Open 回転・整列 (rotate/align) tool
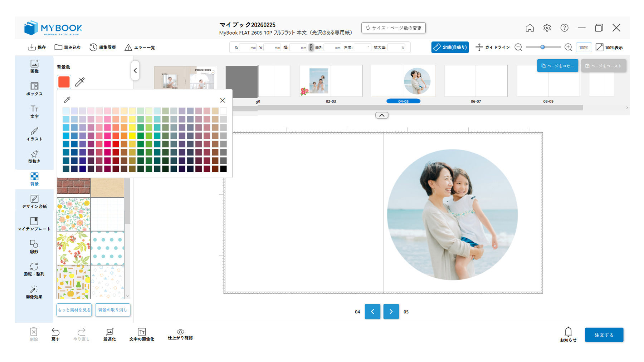Screen dimensions: 644x362 pyautogui.click(x=34, y=269)
